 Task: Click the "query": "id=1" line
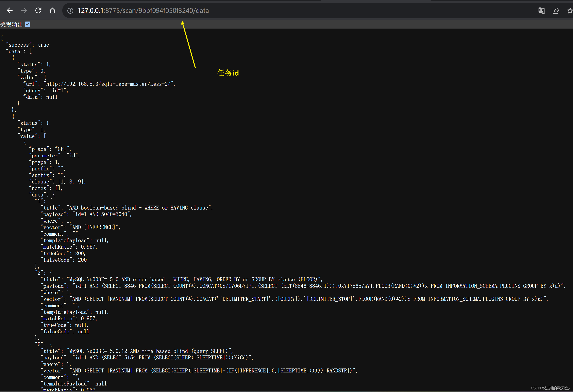point(46,90)
